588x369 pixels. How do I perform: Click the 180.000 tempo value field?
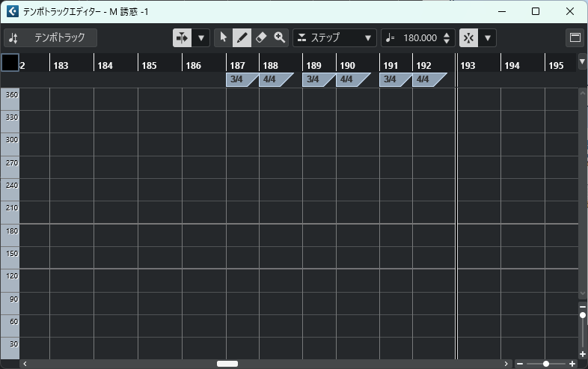coord(420,38)
